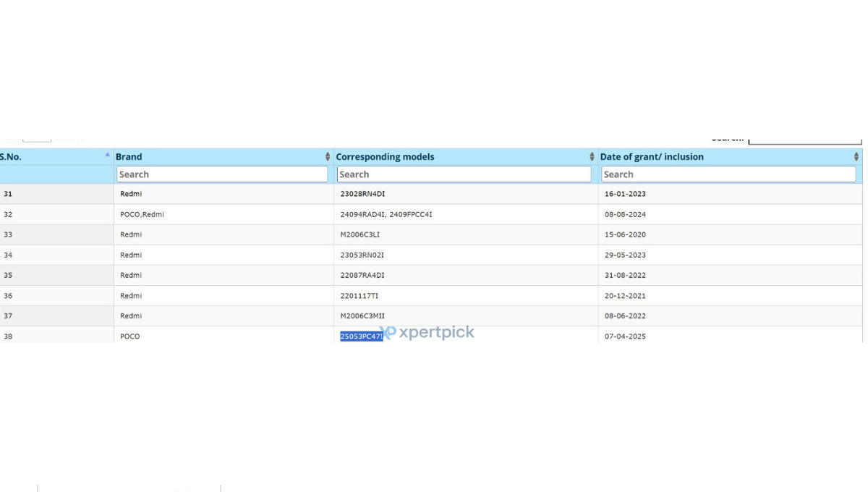
Task: Select model 23053RN02I cell
Action: pos(362,255)
